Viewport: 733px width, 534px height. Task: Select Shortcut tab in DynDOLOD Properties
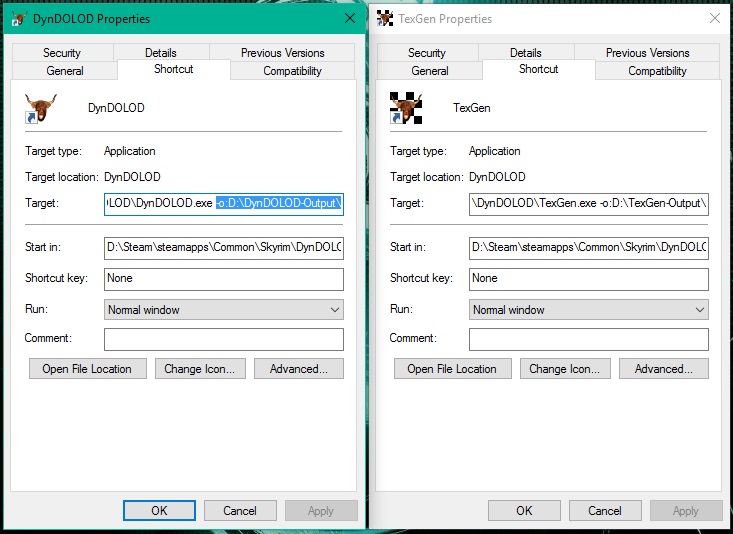point(173,69)
